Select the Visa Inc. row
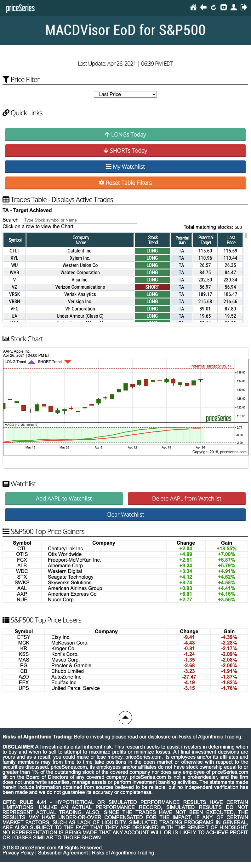 pyautogui.click(x=123, y=280)
